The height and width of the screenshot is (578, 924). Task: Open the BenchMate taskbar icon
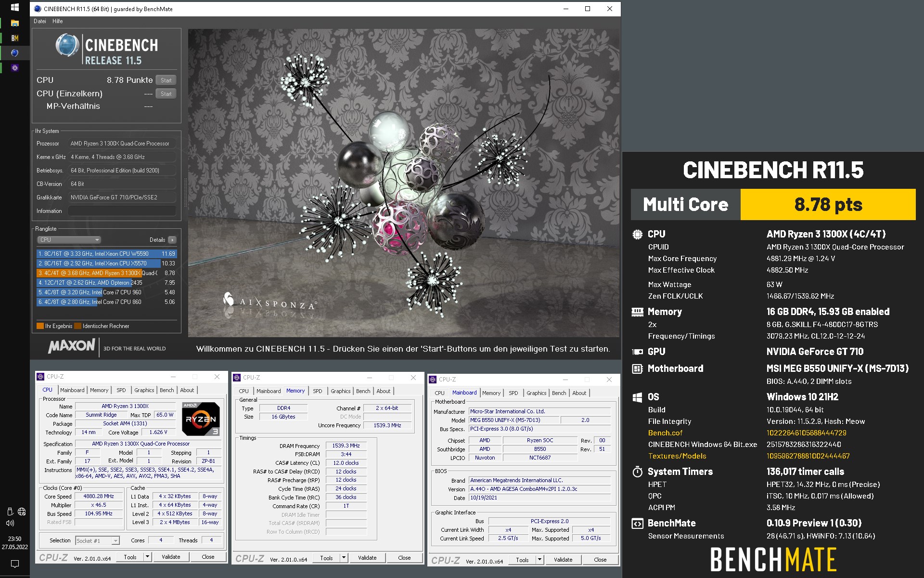(14, 38)
